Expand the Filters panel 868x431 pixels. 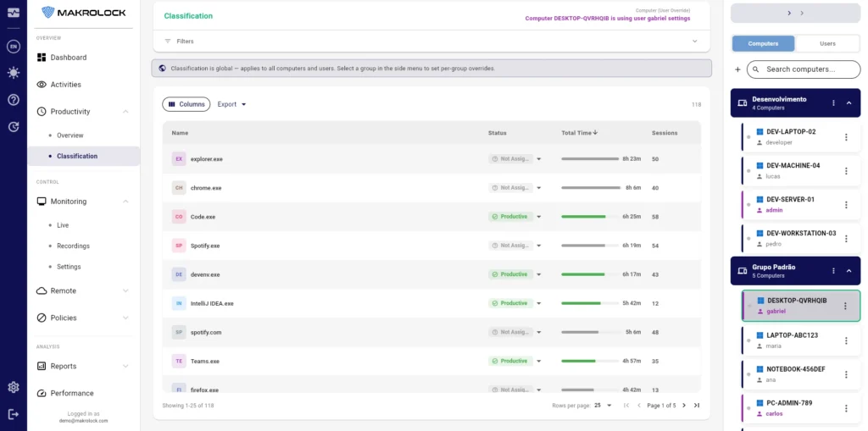coord(431,41)
